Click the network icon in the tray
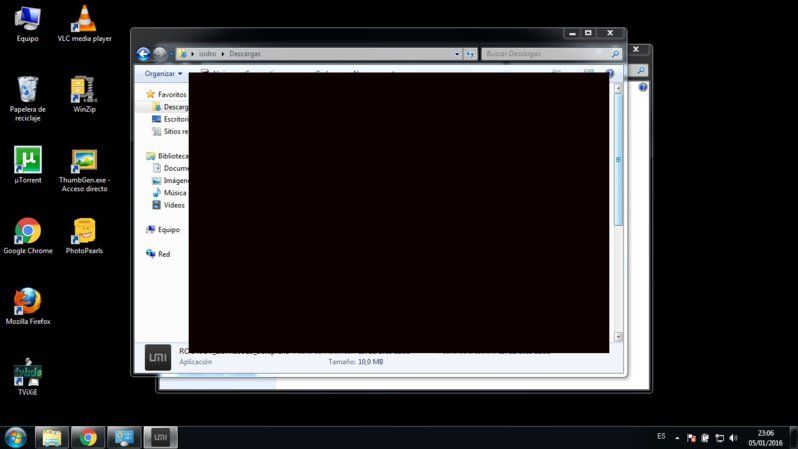 click(x=719, y=438)
